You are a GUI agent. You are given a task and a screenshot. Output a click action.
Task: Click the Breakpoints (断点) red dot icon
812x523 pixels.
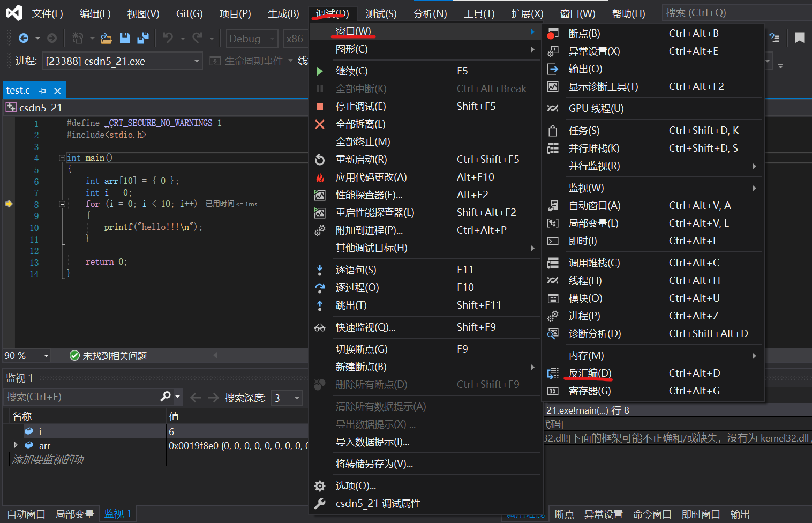click(552, 34)
